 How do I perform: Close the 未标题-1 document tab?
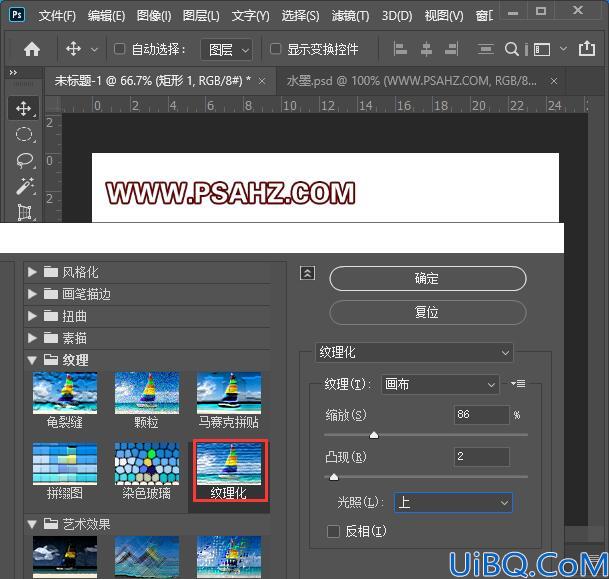pos(262,81)
